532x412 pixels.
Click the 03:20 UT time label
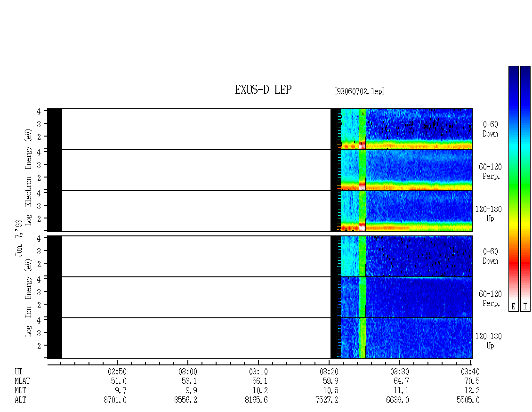click(329, 372)
